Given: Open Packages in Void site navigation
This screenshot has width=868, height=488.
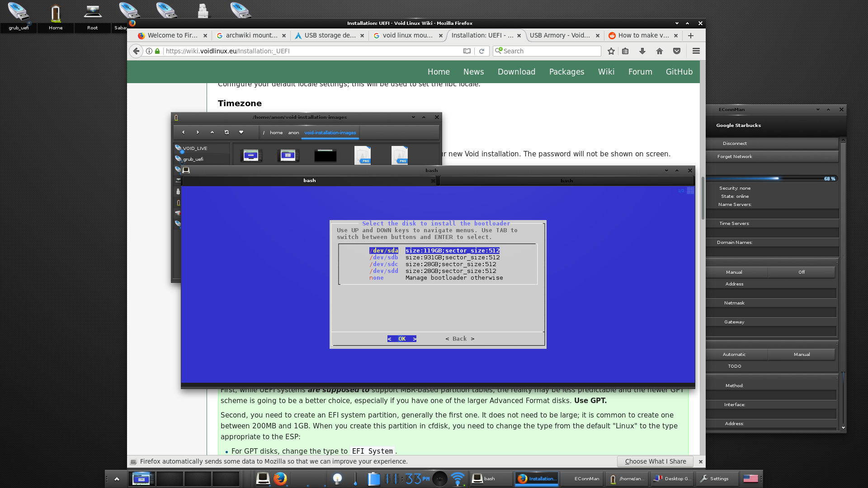Looking at the screenshot, I should click(x=566, y=72).
